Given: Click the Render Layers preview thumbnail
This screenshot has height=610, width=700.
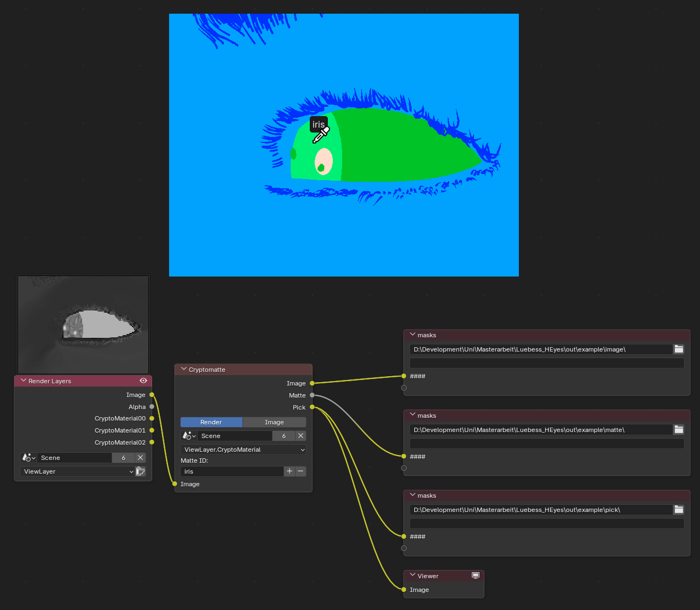Looking at the screenshot, I should tap(83, 324).
